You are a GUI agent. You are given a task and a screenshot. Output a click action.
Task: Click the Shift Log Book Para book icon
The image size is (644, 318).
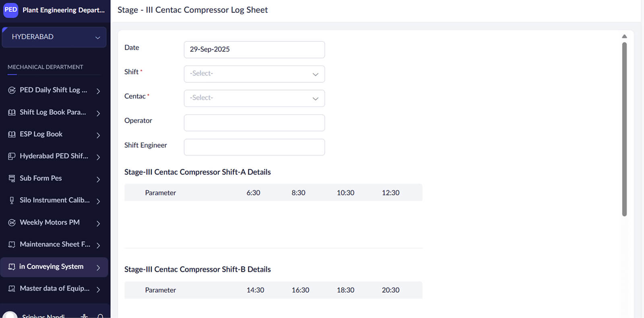(x=12, y=112)
